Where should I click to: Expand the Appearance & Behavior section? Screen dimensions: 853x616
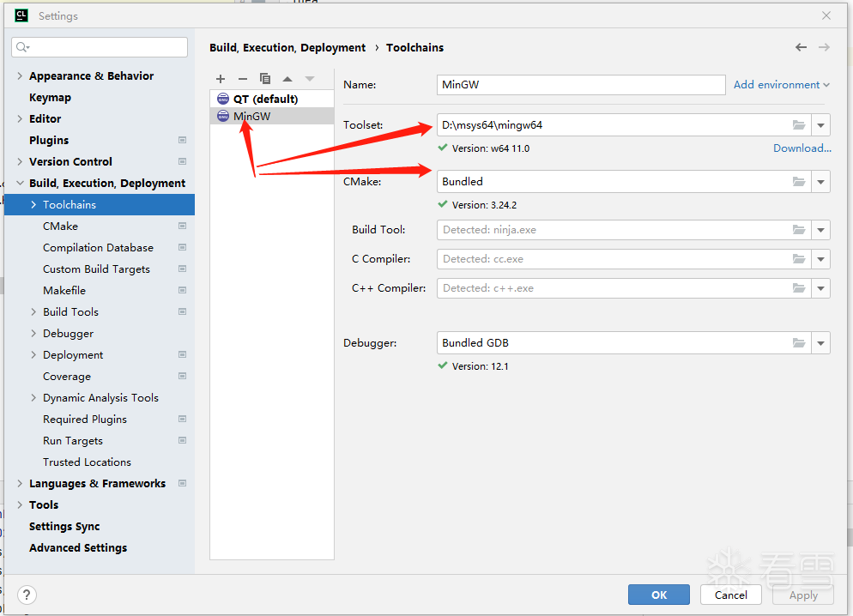[x=20, y=76]
